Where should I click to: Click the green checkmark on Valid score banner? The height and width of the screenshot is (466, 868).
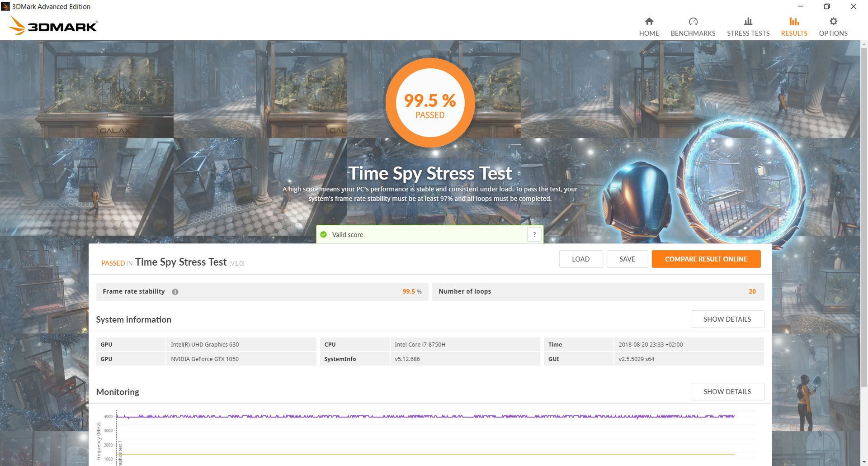coord(324,234)
